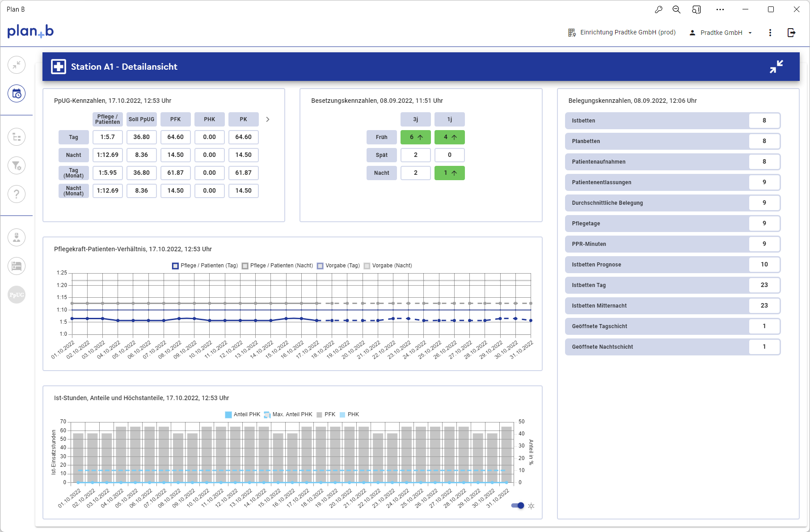Open the calendar clock schedule icon
Image resolution: width=810 pixels, height=532 pixels.
pos(17,94)
